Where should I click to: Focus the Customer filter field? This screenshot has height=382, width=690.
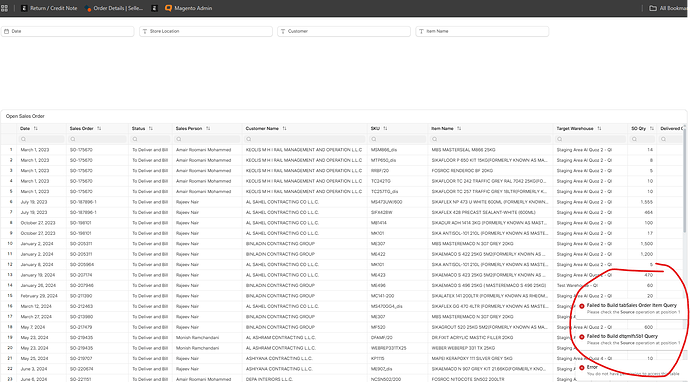(344, 31)
